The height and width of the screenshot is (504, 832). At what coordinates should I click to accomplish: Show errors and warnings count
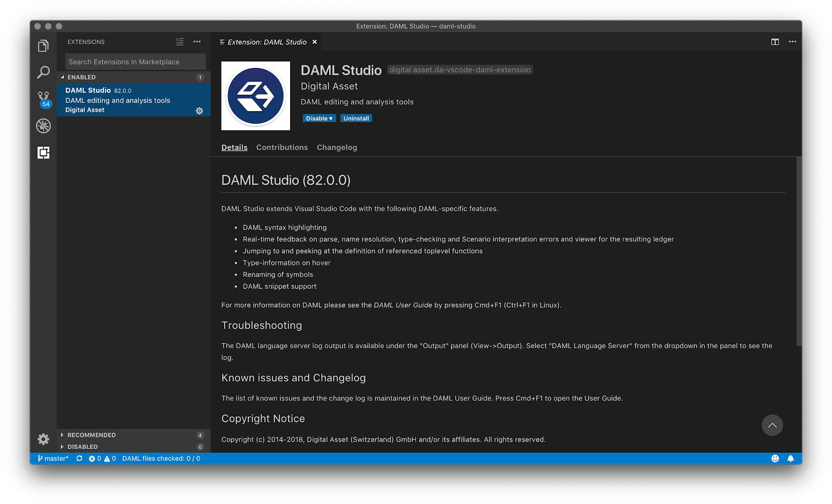(x=102, y=458)
